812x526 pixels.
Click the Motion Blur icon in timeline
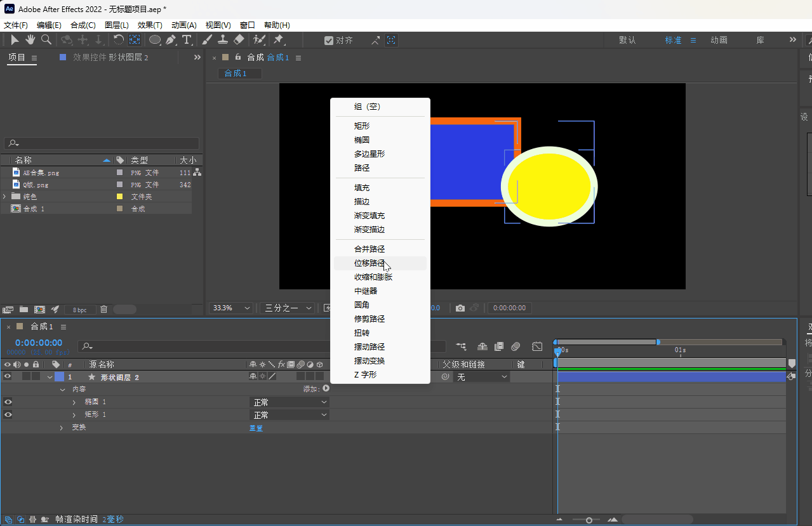click(x=516, y=346)
